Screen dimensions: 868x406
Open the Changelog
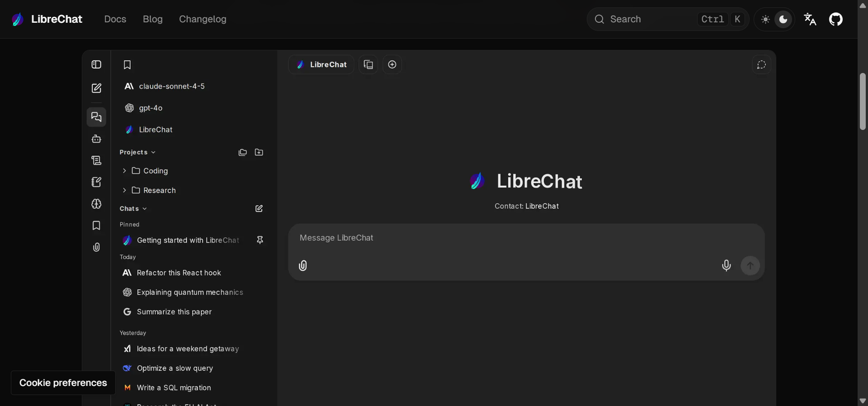pos(203,19)
